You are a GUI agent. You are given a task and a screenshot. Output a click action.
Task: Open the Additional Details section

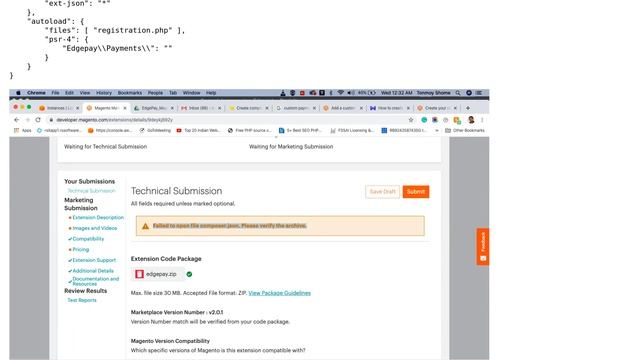pos(93,271)
